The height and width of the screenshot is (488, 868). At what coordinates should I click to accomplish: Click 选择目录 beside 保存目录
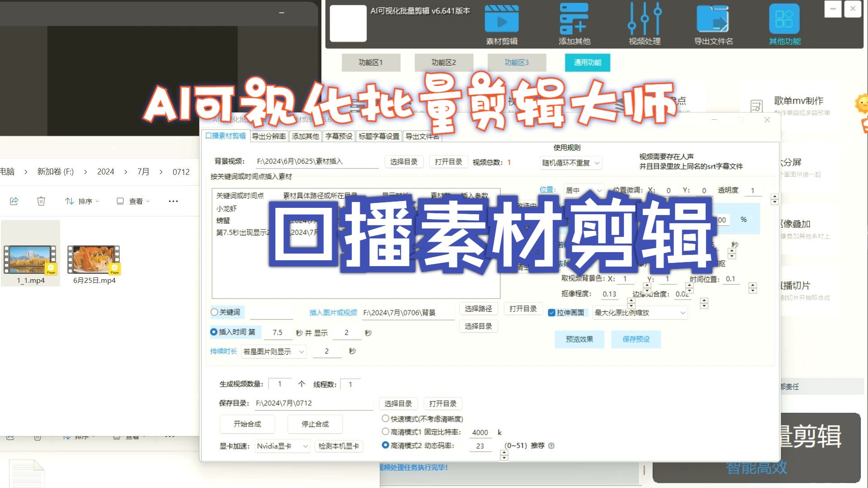(x=398, y=404)
